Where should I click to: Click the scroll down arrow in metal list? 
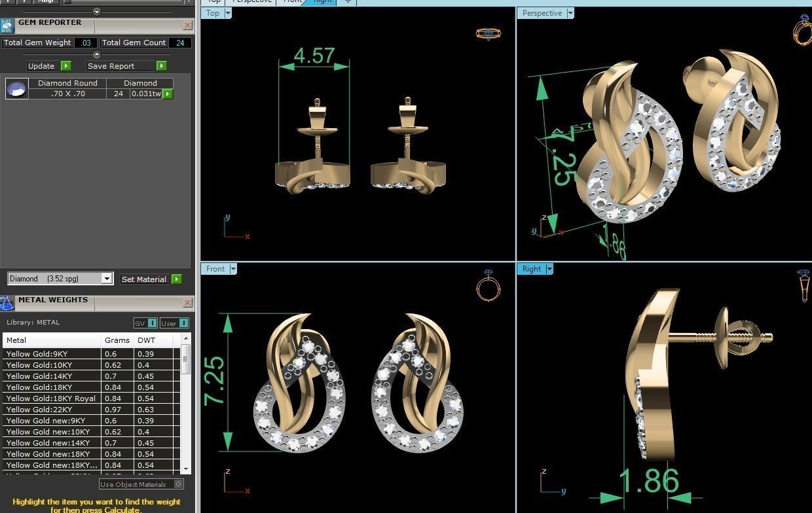click(186, 469)
